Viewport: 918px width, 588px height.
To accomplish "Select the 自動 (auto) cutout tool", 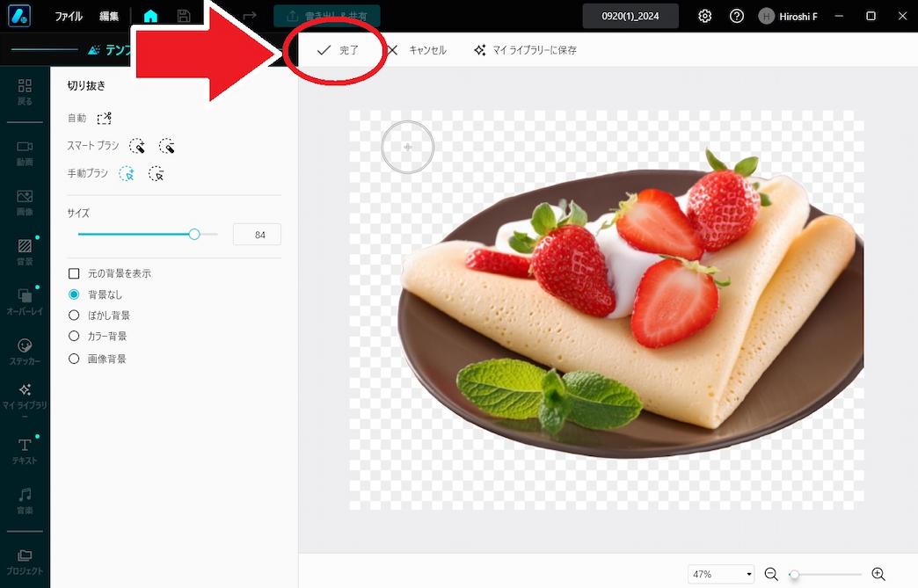I will coord(104,117).
